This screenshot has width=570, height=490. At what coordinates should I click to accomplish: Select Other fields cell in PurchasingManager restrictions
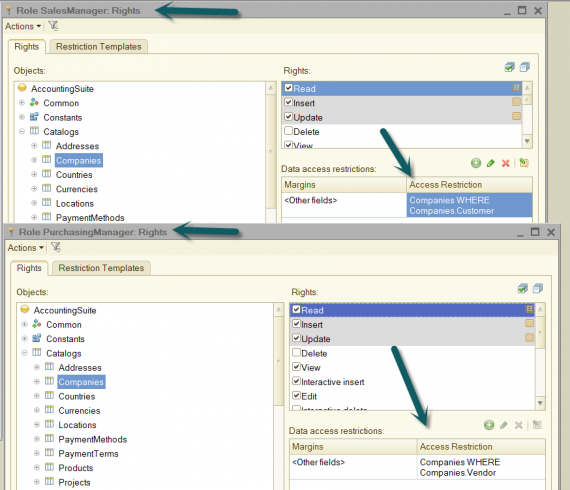point(353,467)
